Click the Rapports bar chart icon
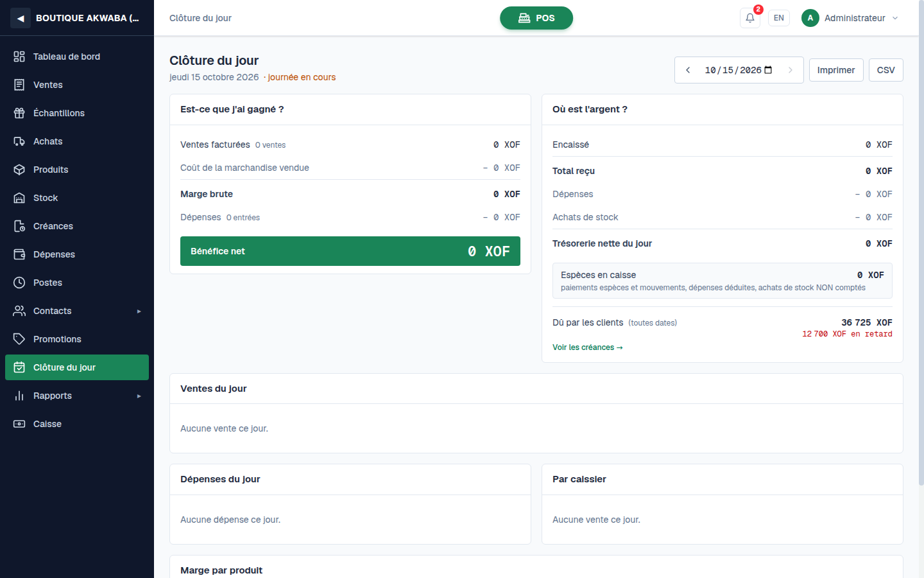This screenshot has height=578, width=924. (19, 396)
